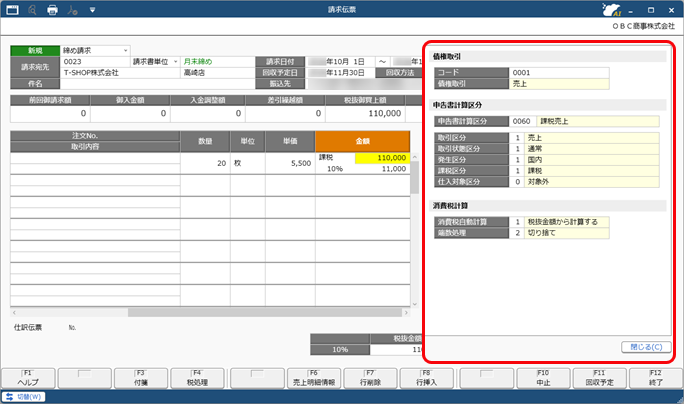Image resolution: width=684 pixels, height=404 pixels.
Task: Click F8 行挿入 to insert row
Action: pyautogui.click(x=427, y=378)
